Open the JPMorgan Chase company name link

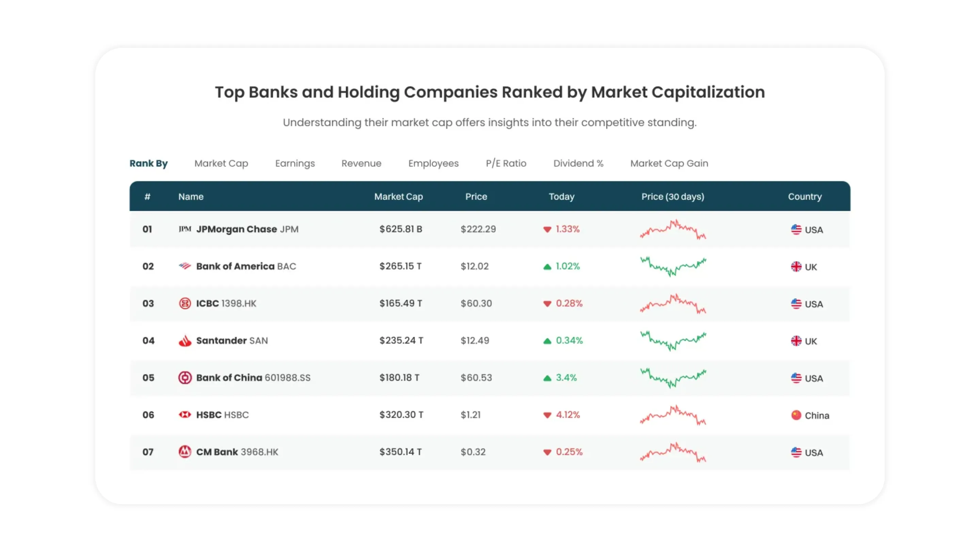tap(236, 229)
